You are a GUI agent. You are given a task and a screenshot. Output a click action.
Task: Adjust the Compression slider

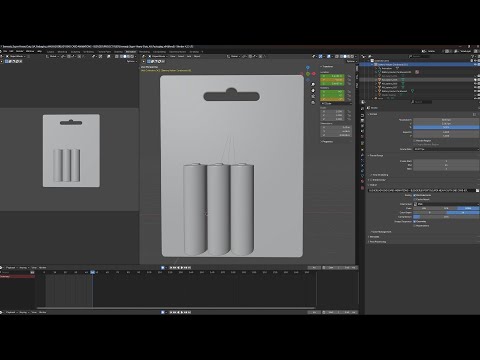tap(446, 217)
